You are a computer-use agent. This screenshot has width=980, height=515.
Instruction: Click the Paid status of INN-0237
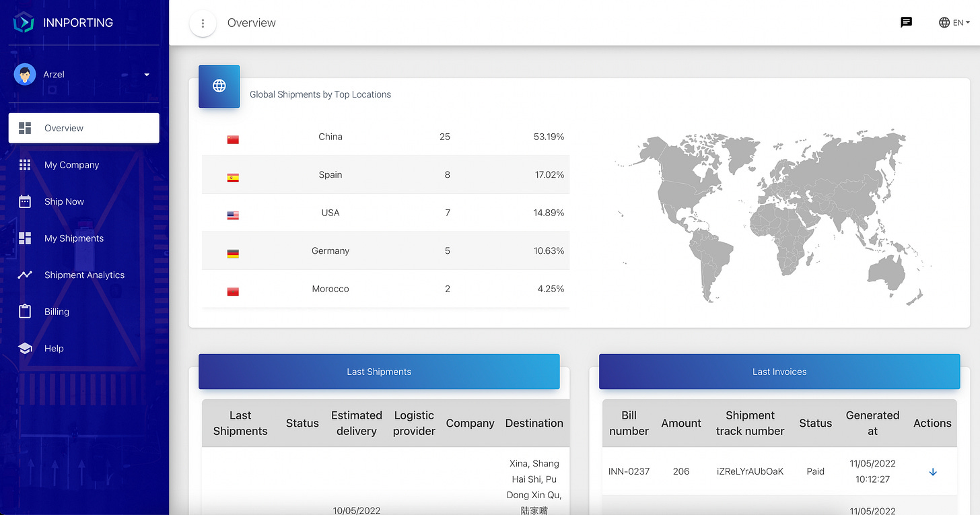(x=815, y=471)
